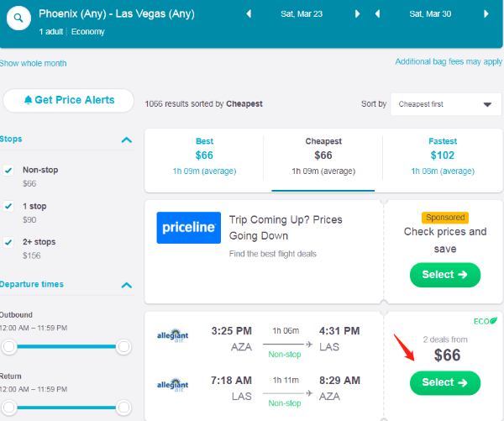Switch to the Best results tab
The height and width of the screenshot is (421, 504).
click(x=204, y=156)
